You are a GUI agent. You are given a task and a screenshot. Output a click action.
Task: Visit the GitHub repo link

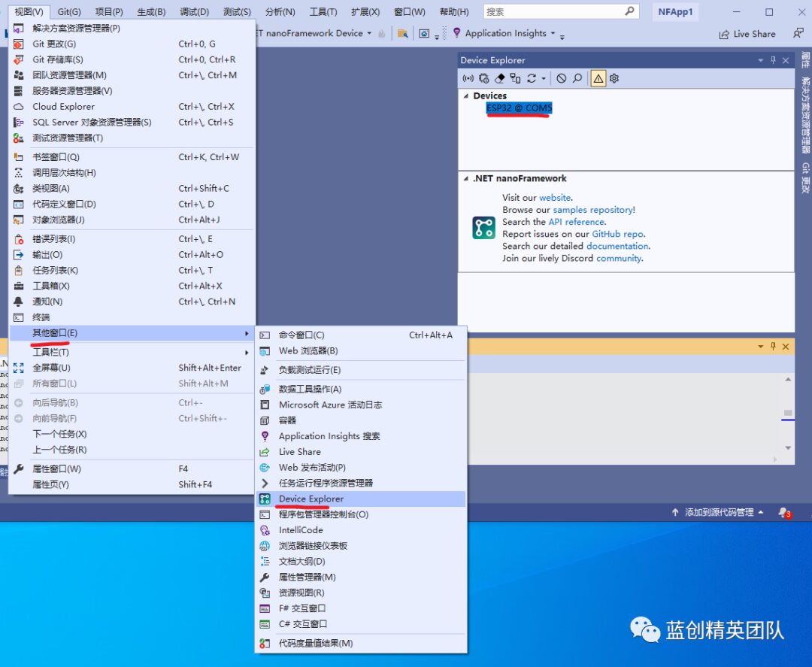click(618, 234)
